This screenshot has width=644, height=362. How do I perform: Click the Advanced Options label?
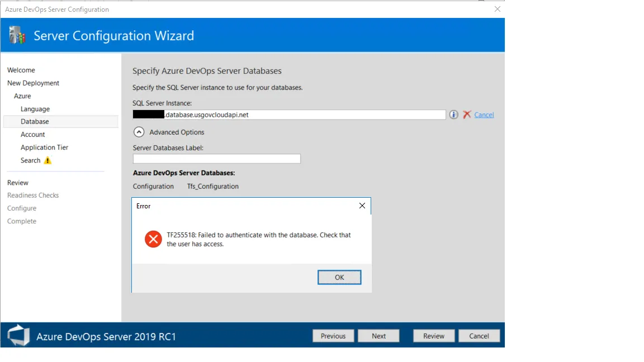tap(177, 132)
